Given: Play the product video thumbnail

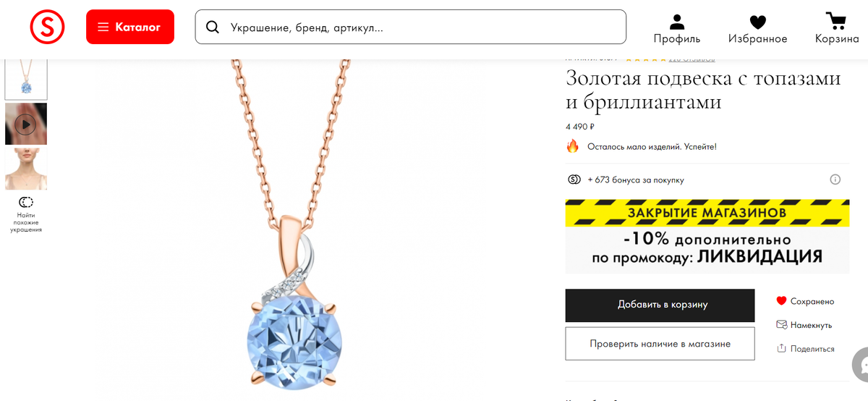Looking at the screenshot, I should click(26, 124).
